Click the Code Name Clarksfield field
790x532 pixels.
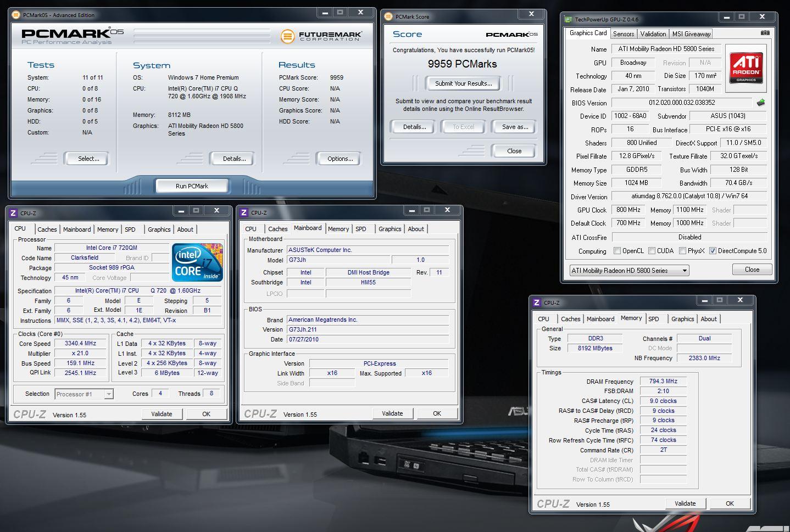(85, 257)
